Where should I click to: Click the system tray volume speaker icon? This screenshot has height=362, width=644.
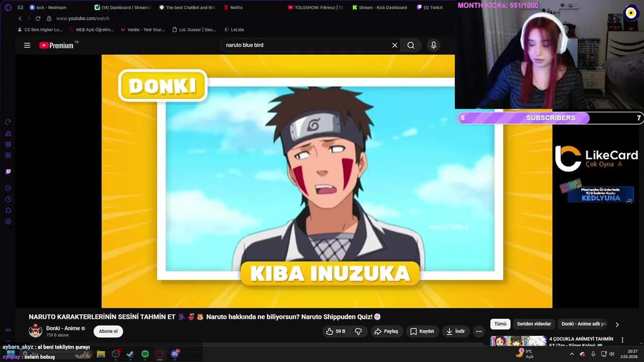point(612,354)
